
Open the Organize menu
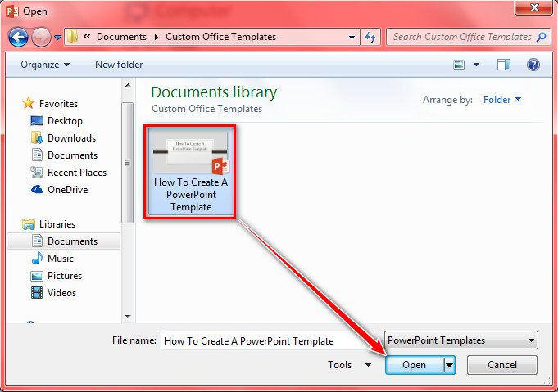(45, 65)
